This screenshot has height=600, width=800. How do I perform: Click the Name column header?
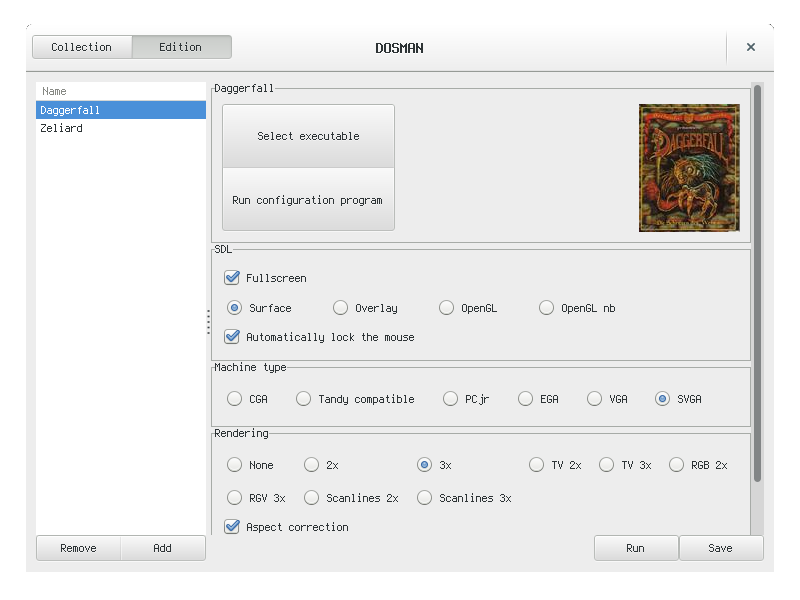click(x=121, y=91)
